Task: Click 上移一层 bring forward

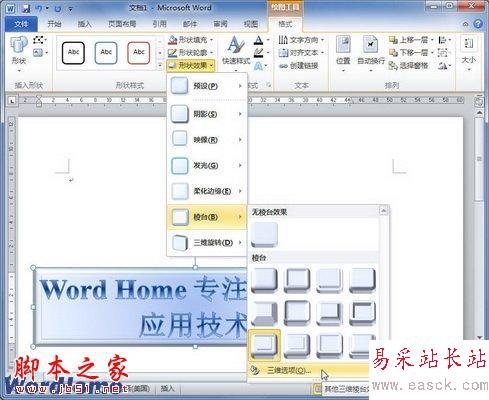Action: (411, 40)
